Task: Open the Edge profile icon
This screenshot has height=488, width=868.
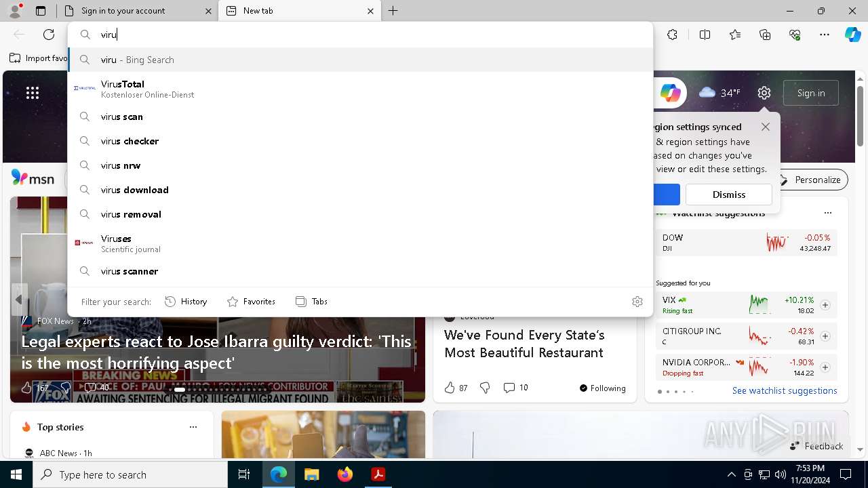Action: pos(15,11)
